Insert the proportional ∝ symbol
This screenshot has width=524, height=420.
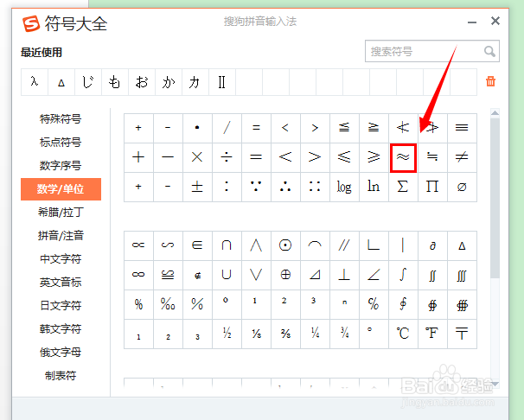(138, 245)
